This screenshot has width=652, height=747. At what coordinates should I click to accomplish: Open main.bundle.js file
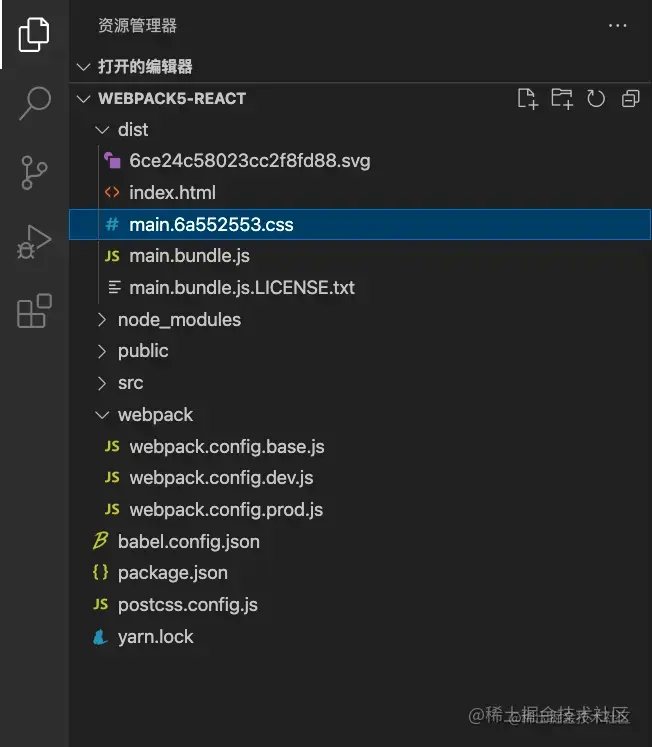(x=189, y=256)
